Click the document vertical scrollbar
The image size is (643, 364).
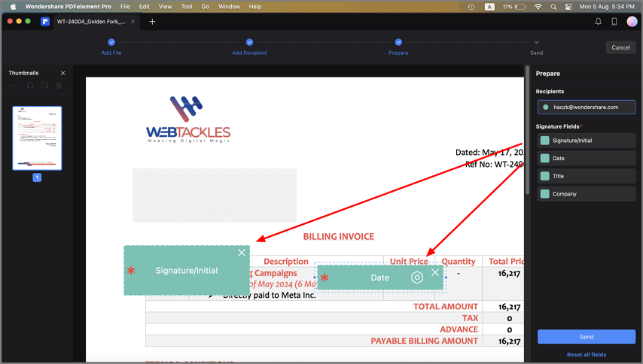click(527, 131)
